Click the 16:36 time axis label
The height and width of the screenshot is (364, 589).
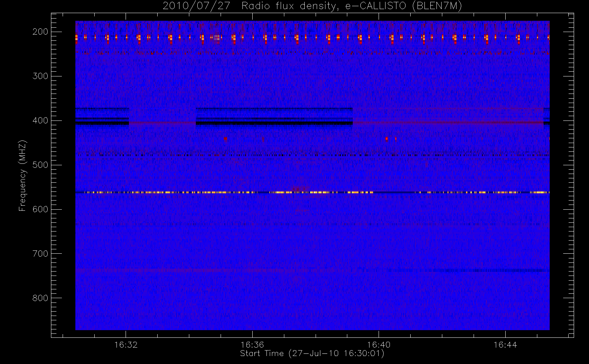coord(252,345)
